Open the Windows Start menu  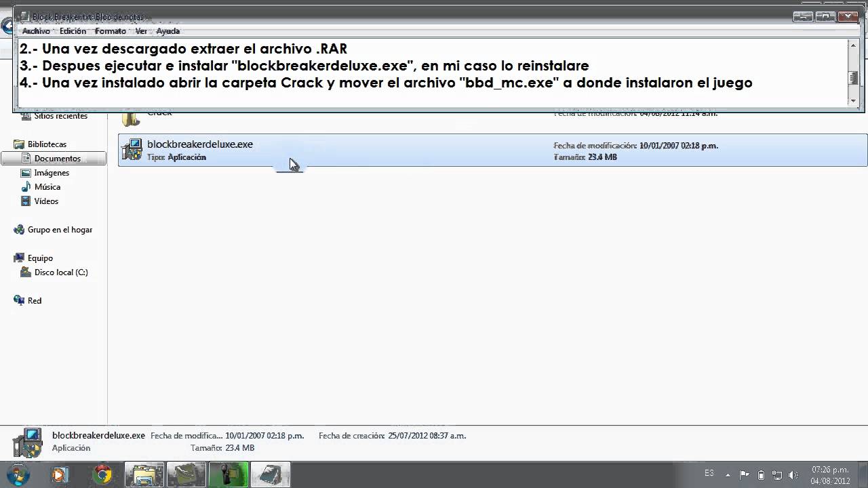(17, 474)
